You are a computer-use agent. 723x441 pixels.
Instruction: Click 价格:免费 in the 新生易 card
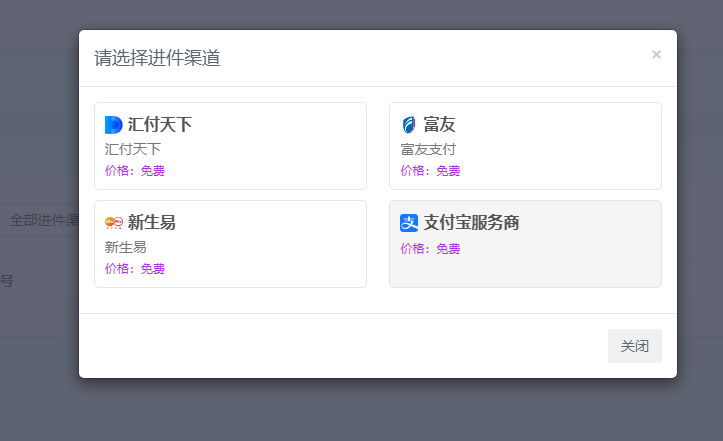(x=135, y=268)
